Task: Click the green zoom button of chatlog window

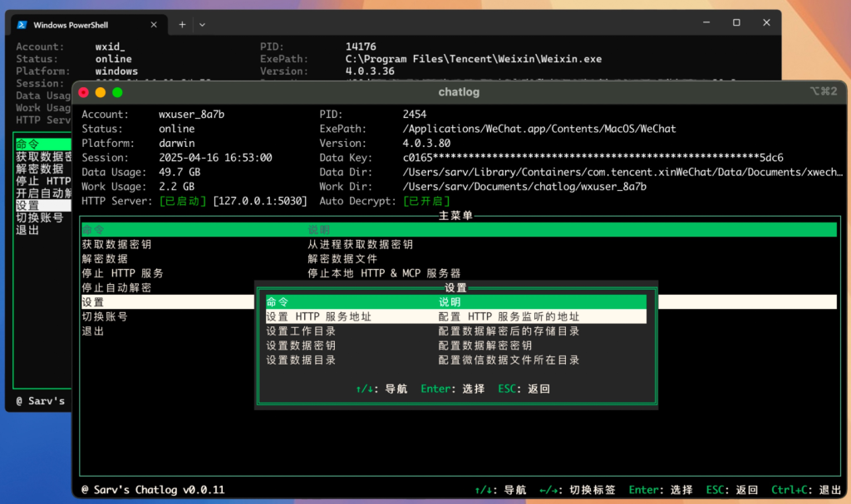Action: click(117, 92)
